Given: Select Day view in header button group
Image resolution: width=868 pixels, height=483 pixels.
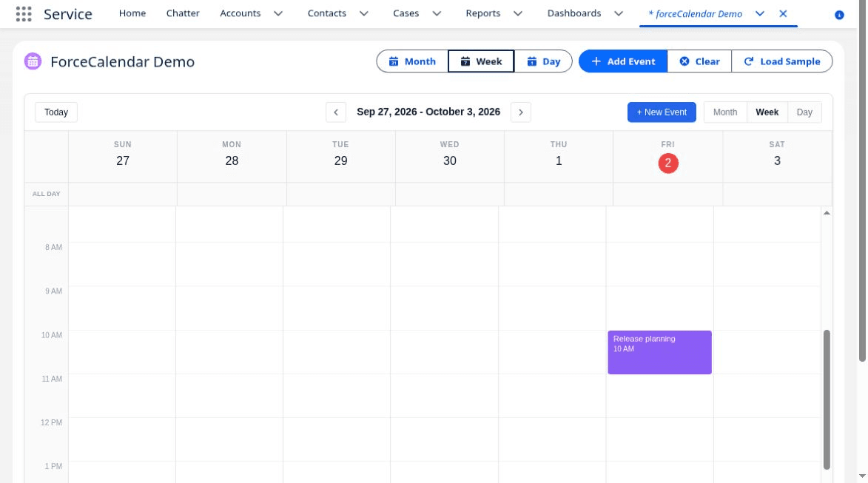Looking at the screenshot, I should [x=543, y=61].
